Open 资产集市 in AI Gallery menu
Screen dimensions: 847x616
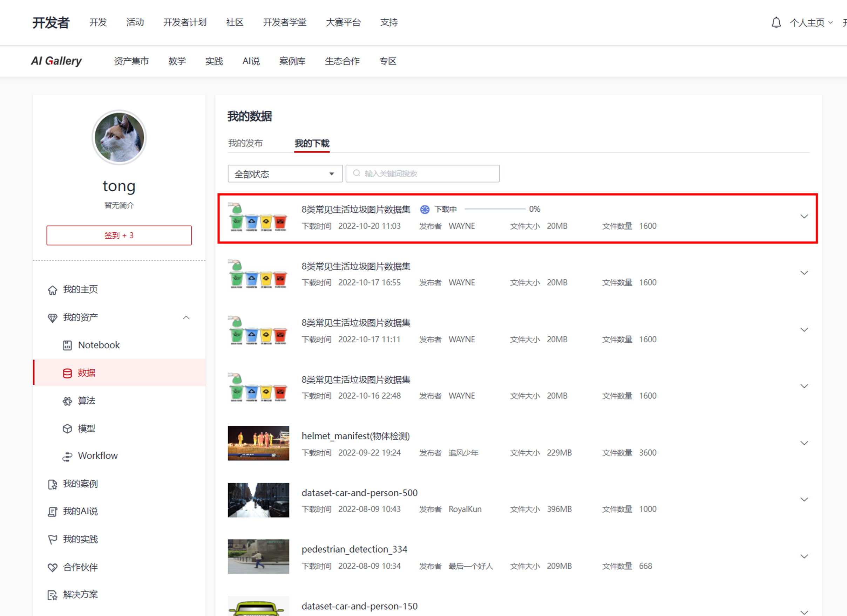point(131,61)
